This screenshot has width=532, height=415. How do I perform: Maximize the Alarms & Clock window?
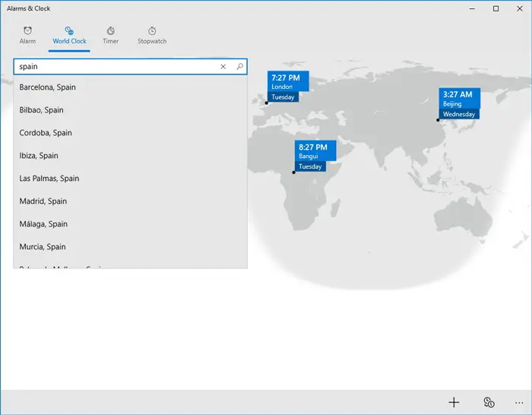click(496, 8)
